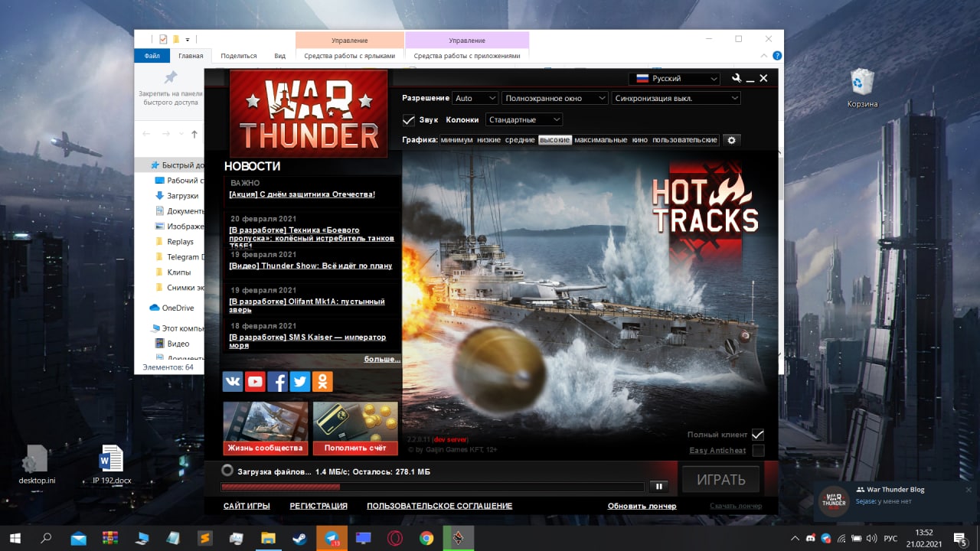
Task: Set graphics preset to пользовательские
Action: click(684, 140)
